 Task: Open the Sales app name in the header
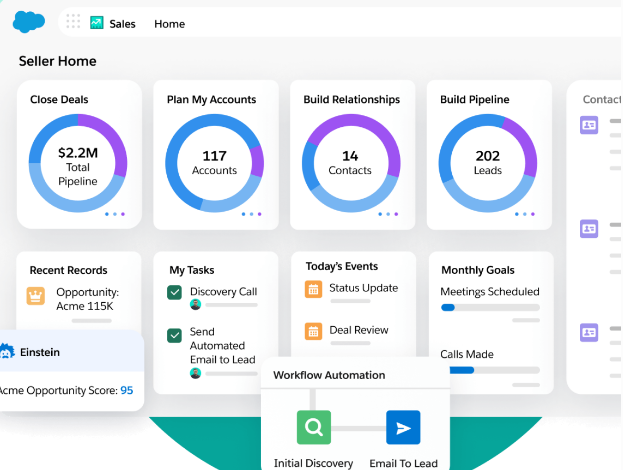point(123,23)
